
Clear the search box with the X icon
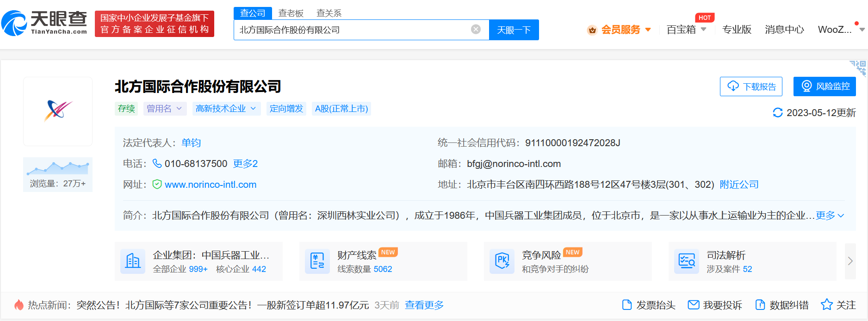click(476, 30)
